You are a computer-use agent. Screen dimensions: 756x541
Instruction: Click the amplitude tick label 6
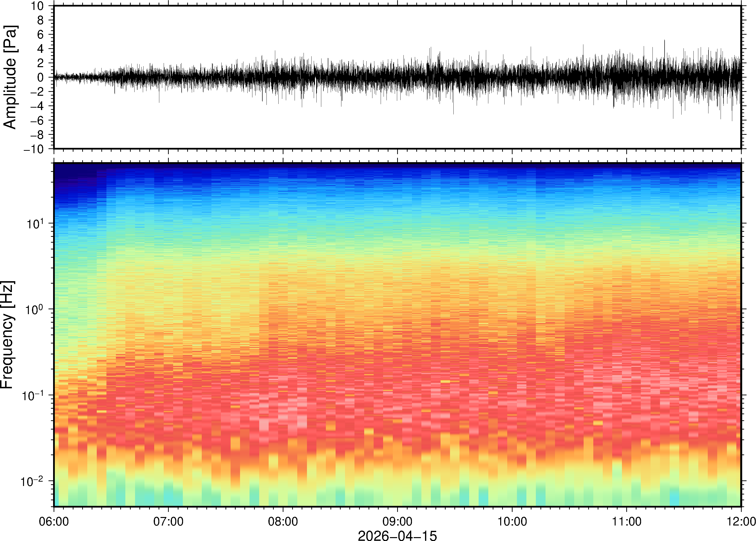(x=41, y=35)
